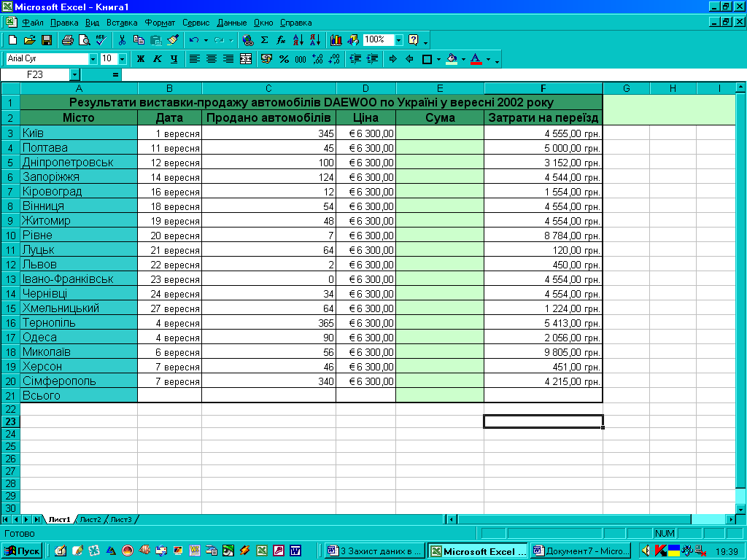Open the Borders dropdown arrow

[438, 60]
